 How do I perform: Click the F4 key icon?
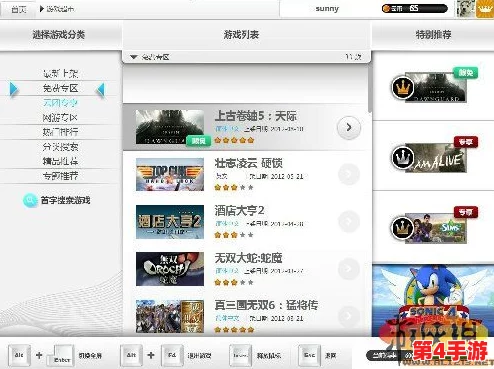coord(172,356)
